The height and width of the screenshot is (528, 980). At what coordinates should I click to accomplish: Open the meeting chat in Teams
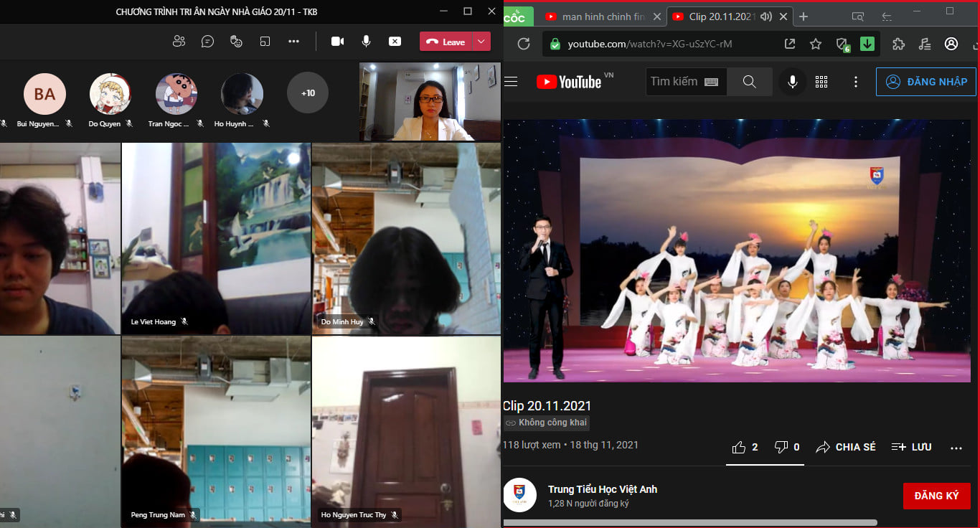(x=207, y=42)
